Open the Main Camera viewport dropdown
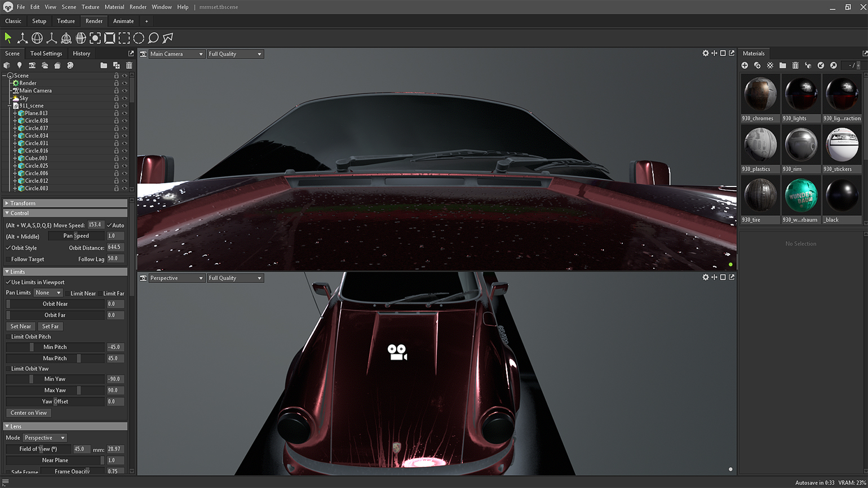 coord(176,54)
